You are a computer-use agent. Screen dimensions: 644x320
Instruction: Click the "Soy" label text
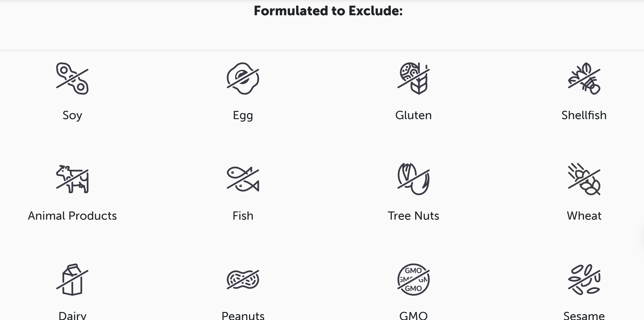coord(72,115)
